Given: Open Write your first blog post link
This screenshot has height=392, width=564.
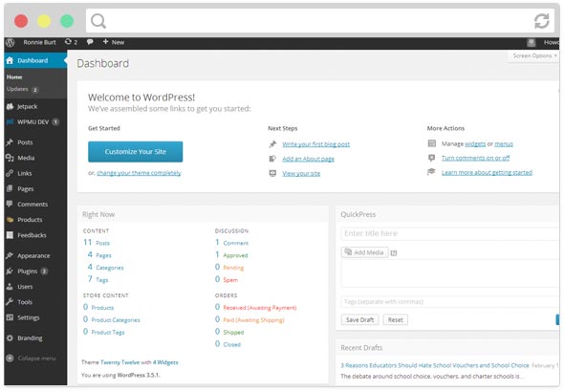Looking at the screenshot, I should pos(315,144).
